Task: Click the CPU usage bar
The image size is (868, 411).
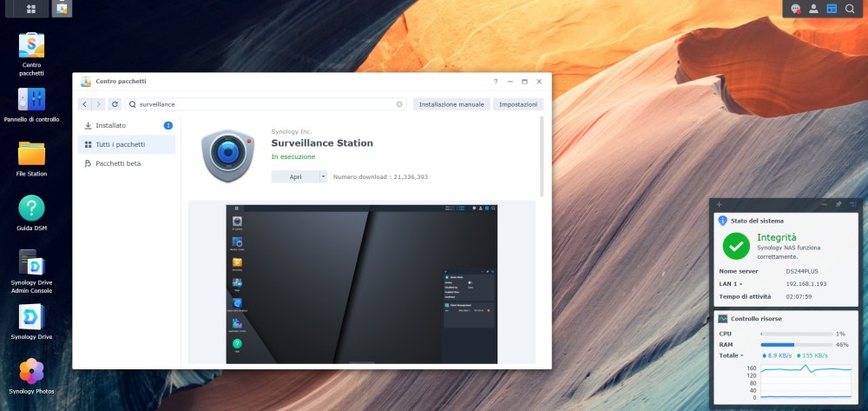Action: (x=797, y=334)
